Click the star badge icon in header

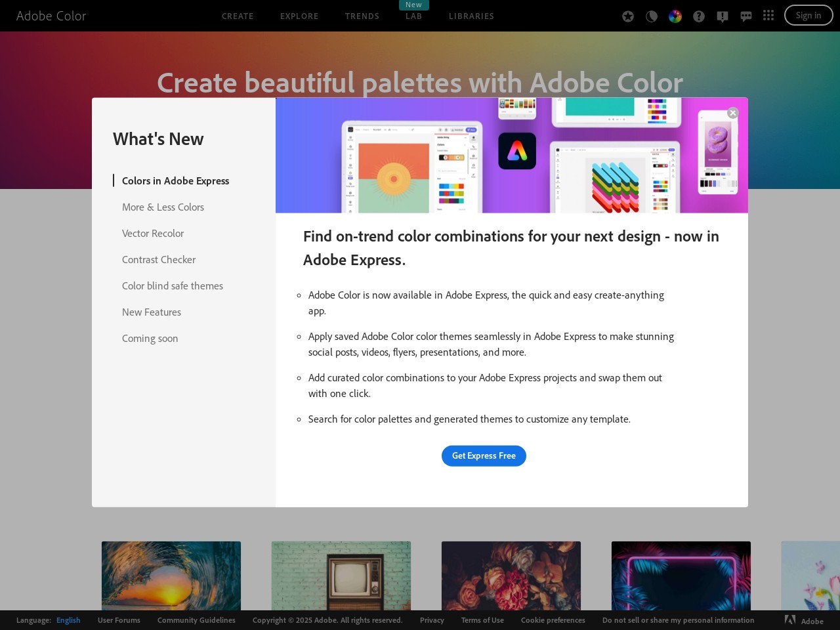tap(628, 16)
